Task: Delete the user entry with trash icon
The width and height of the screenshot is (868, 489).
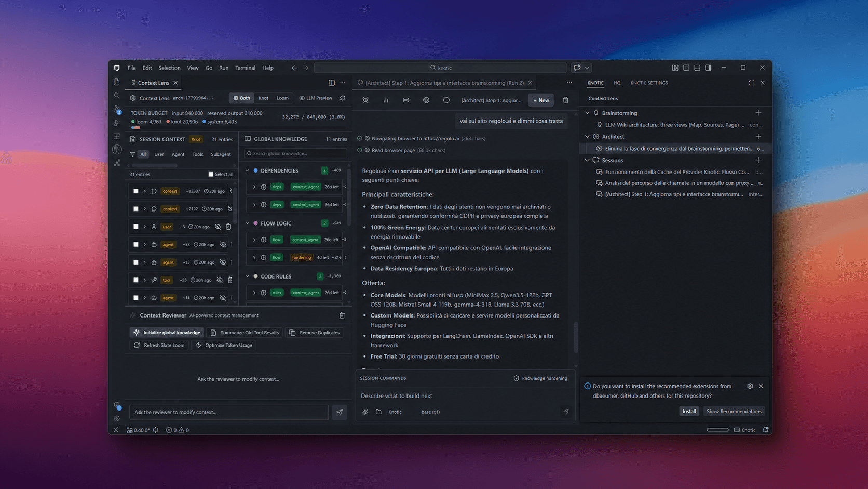Action: (x=228, y=227)
